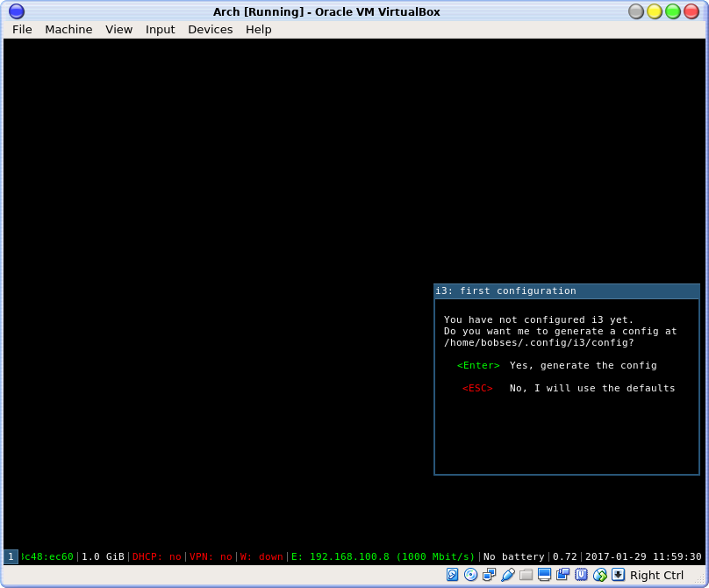The image size is (709, 588).
Task: Click 'You have not configured i3 yet.' text
Action: tap(539, 319)
